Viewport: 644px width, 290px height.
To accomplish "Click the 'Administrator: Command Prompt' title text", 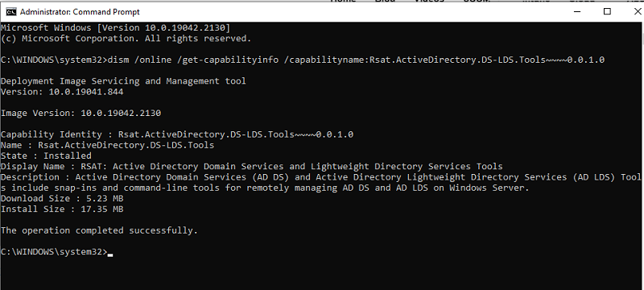I will point(80,12).
